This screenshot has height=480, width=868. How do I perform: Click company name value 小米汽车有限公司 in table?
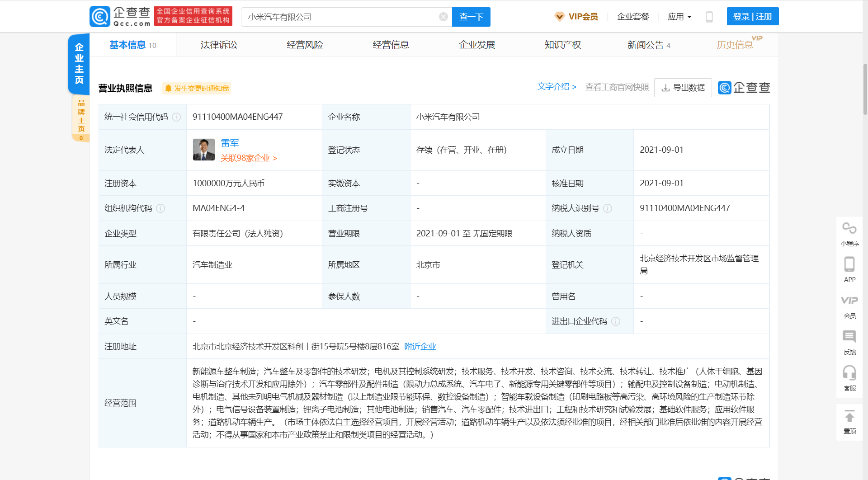coord(448,117)
